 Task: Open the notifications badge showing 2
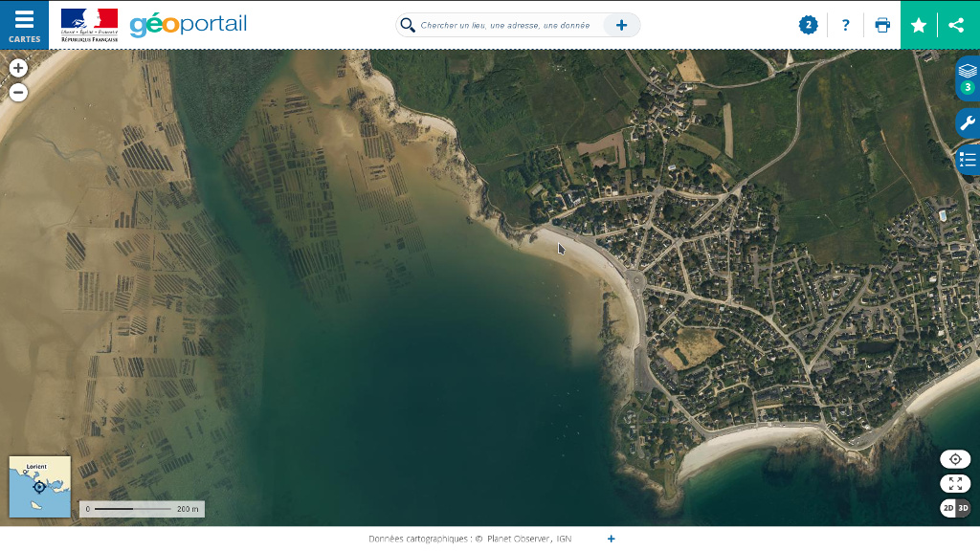[809, 26]
